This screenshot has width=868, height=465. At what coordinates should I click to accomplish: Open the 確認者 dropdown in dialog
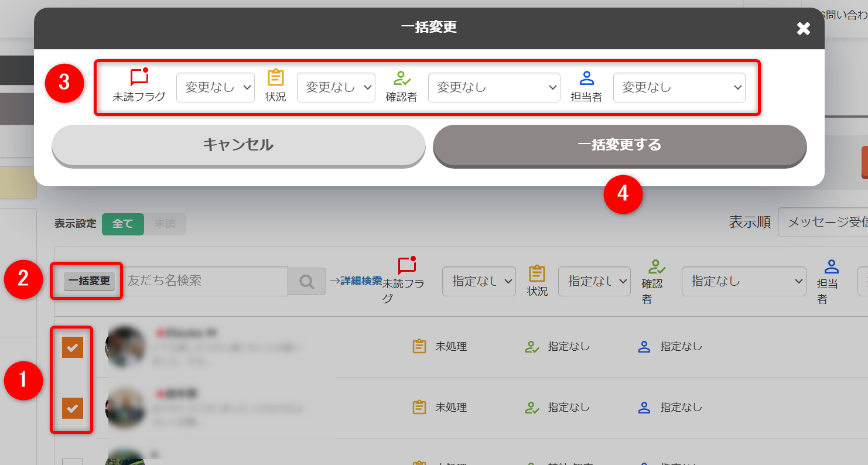pos(494,87)
